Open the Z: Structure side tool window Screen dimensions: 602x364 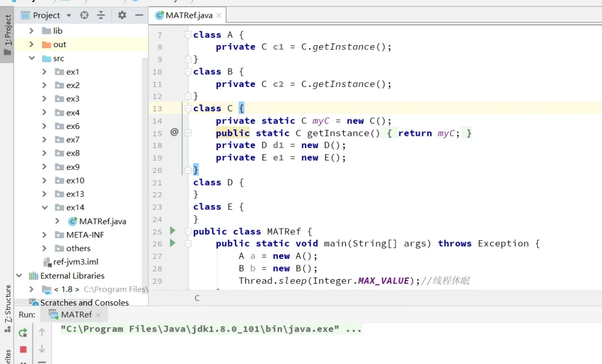click(7, 308)
